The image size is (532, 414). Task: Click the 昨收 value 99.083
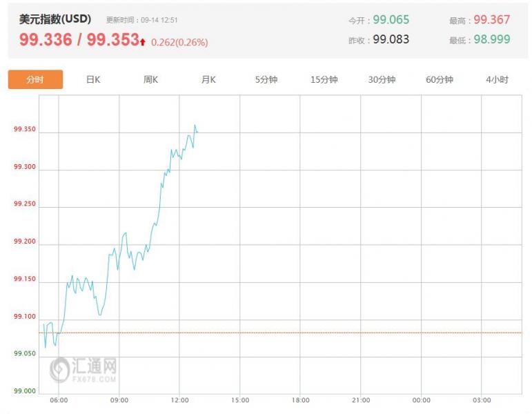point(391,39)
